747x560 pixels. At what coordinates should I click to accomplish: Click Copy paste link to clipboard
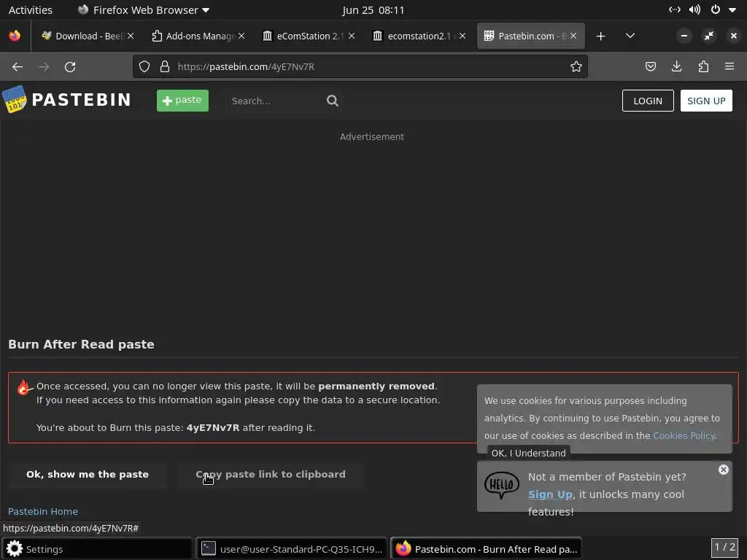point(271,474)
